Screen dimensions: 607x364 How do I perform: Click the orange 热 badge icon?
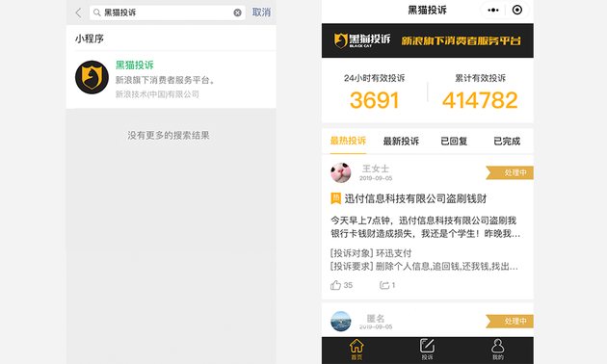click(335, 198)
